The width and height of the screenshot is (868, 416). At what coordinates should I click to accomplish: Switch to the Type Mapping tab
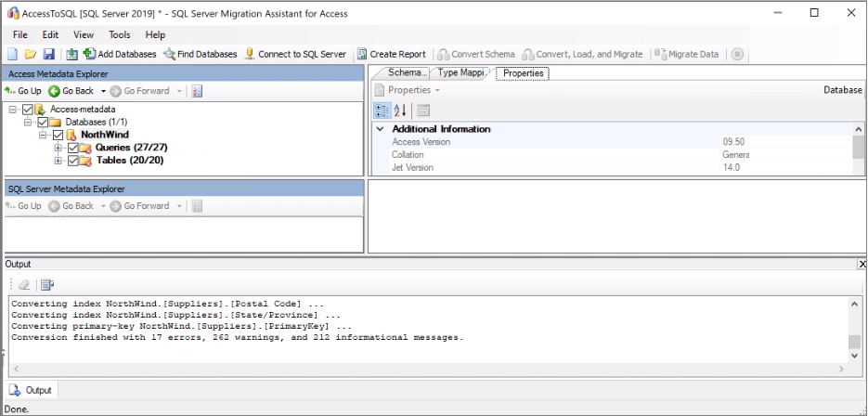coord(460,72)
